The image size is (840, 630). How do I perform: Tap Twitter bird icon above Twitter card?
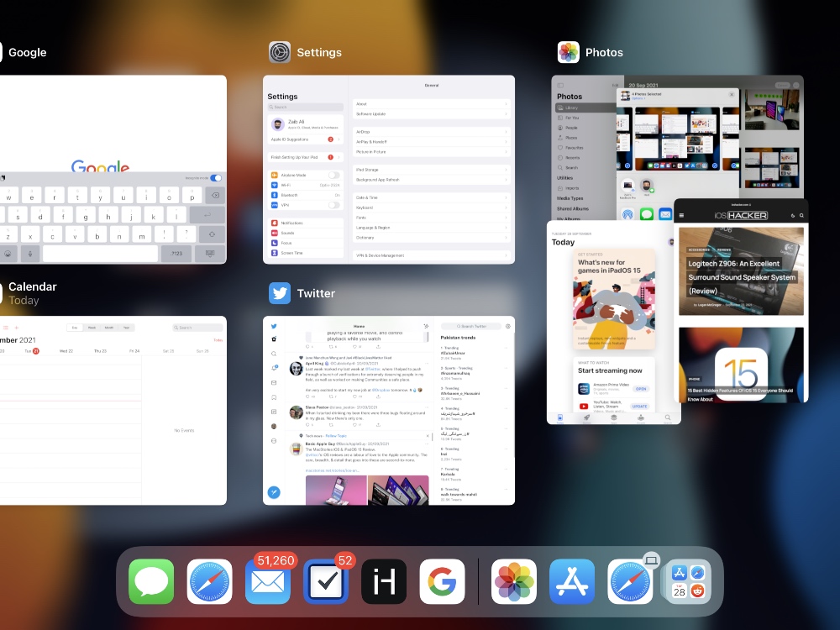[280, 293]
